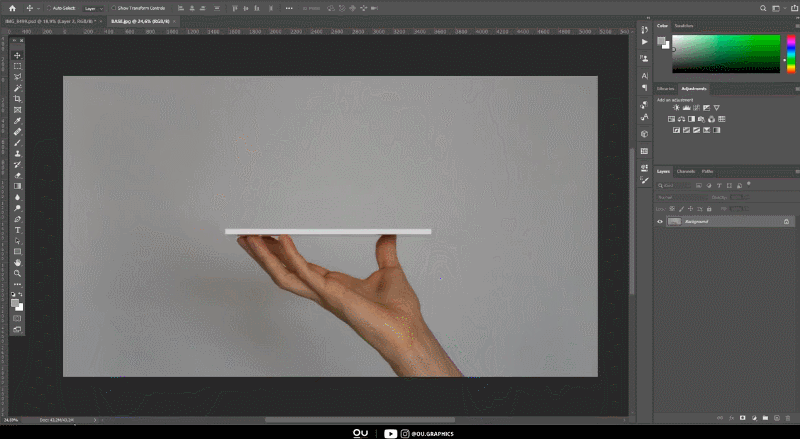Select the Hand tool
Viewport: 800px width, 439px height.
[x=17, y=262]
